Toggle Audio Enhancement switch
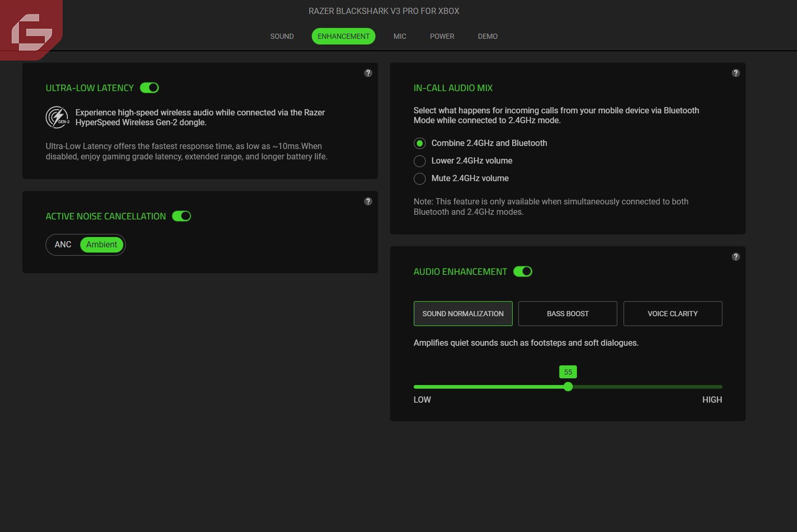 523,272
